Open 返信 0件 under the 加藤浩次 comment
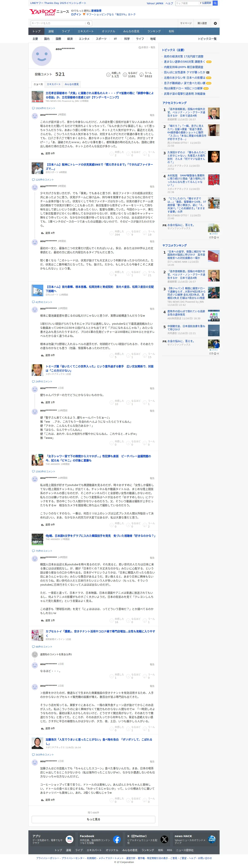248x868 pixels. (x=48, y=800)
